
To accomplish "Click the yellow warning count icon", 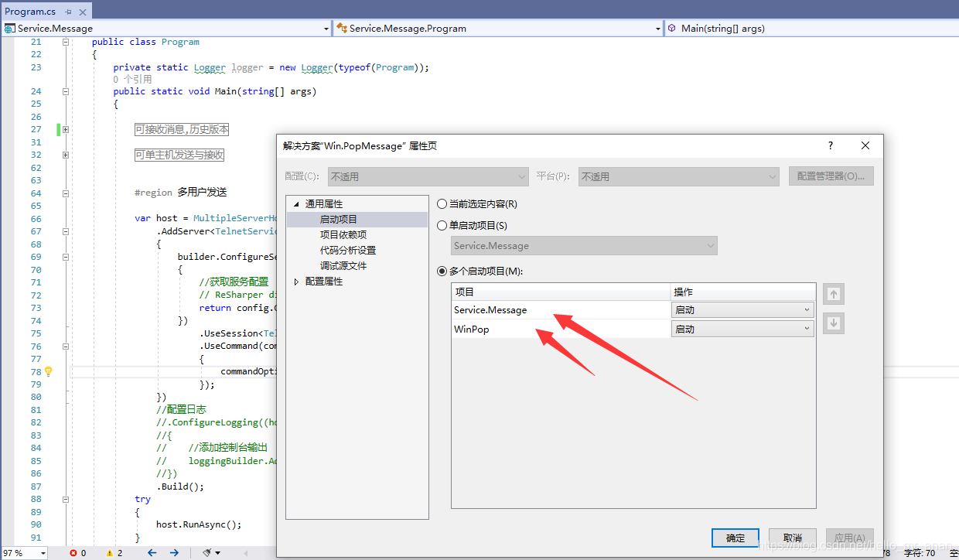I will (110, 553).
